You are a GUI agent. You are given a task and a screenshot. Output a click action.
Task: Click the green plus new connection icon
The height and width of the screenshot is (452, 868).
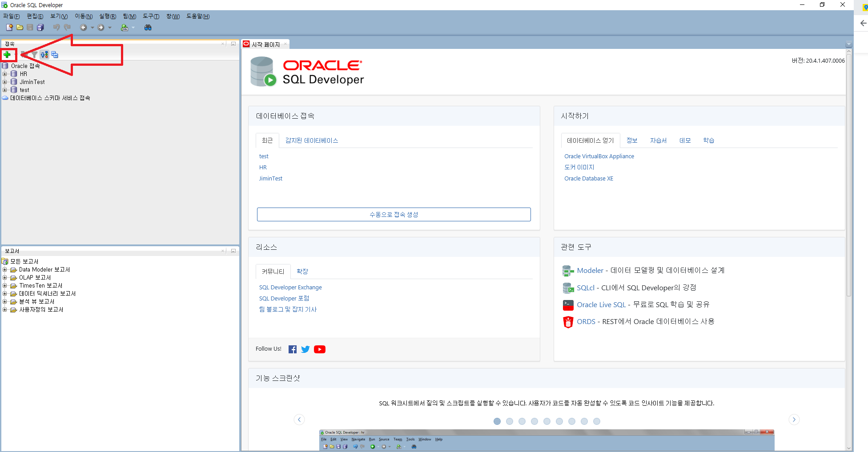(7, 55)
